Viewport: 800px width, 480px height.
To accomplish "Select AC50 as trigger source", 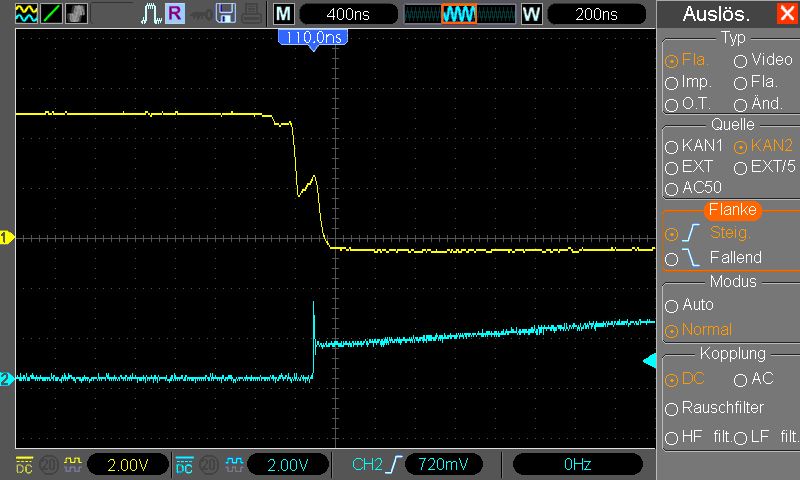I will (x=693, y=188).
